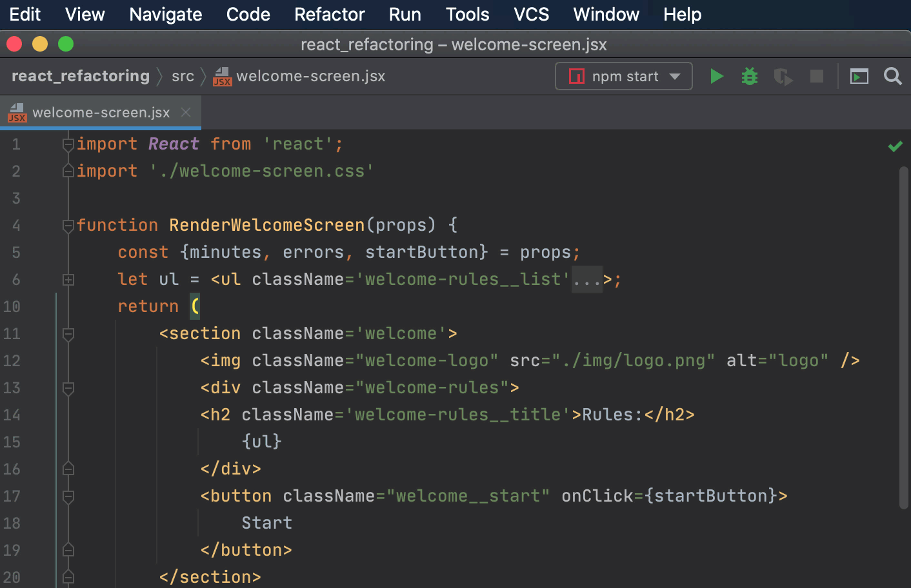Start debugging using the bug icon

(x=749, y=76)
